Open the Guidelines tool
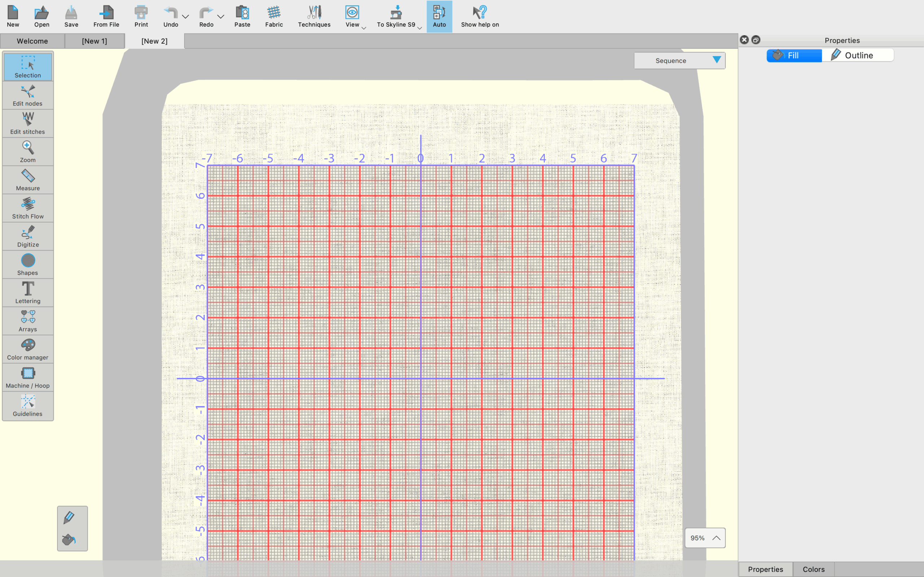 pos(27,406)
